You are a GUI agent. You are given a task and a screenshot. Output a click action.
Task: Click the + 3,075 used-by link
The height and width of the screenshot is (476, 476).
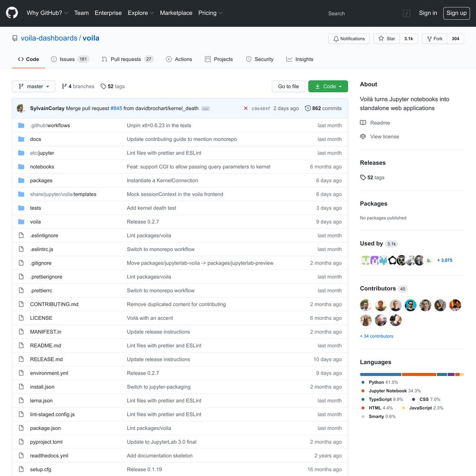(445, 260)
